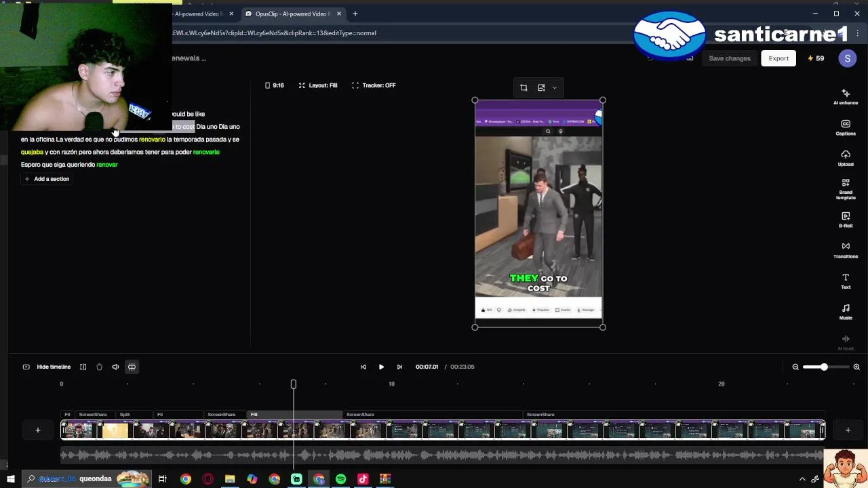868x488 pixels.
Task: Switch to the OpusClip browser tab
Action: (x=293, y=14)
